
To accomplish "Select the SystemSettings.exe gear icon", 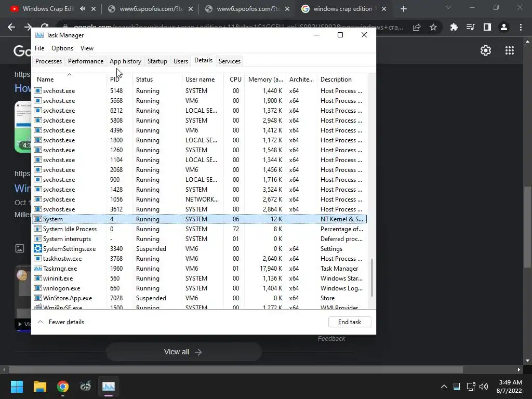I will coord(38,249).
